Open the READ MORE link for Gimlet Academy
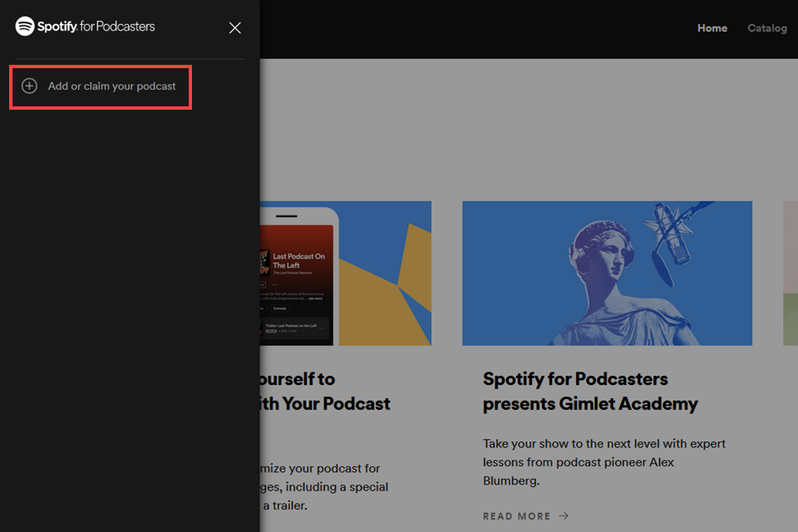Image resolution: width=798 pixels, height=532 pixels. click(x=516, y=516)
